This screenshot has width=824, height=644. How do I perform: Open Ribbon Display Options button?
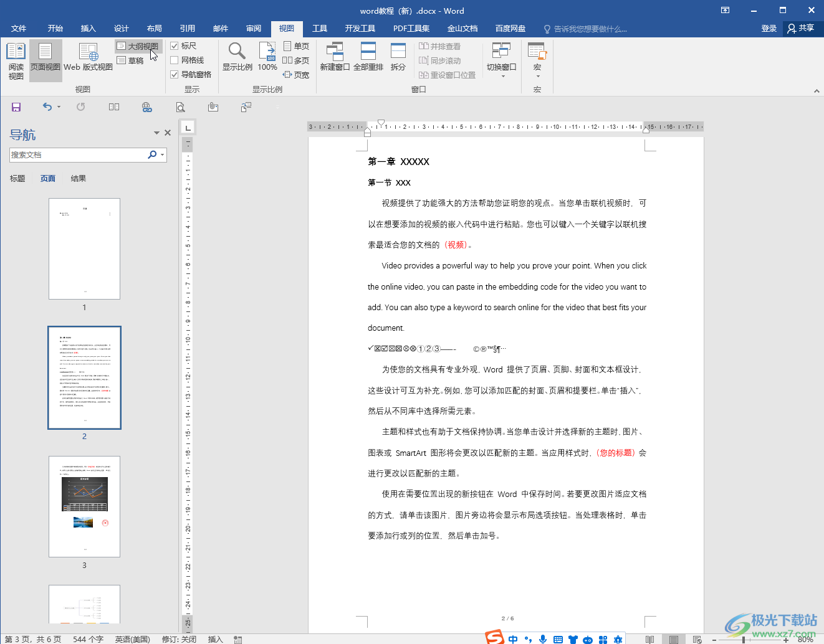725,10
